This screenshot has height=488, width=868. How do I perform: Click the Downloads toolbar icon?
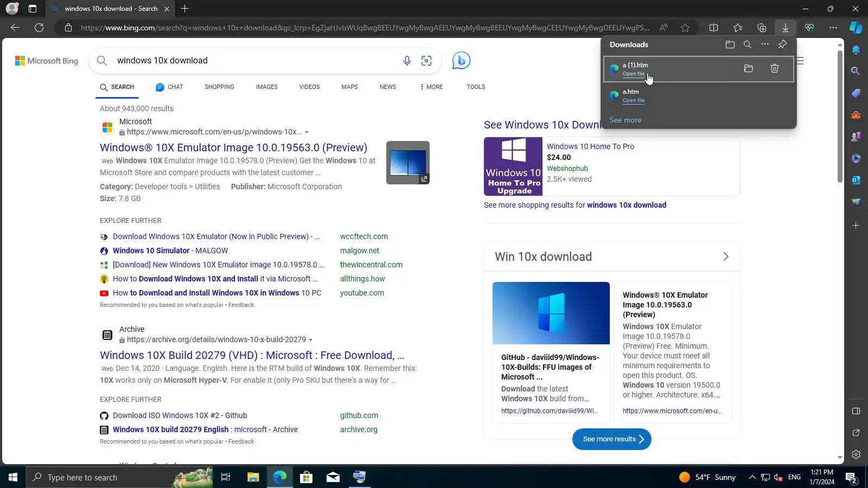pyautogui.click(x=786, y=28)
